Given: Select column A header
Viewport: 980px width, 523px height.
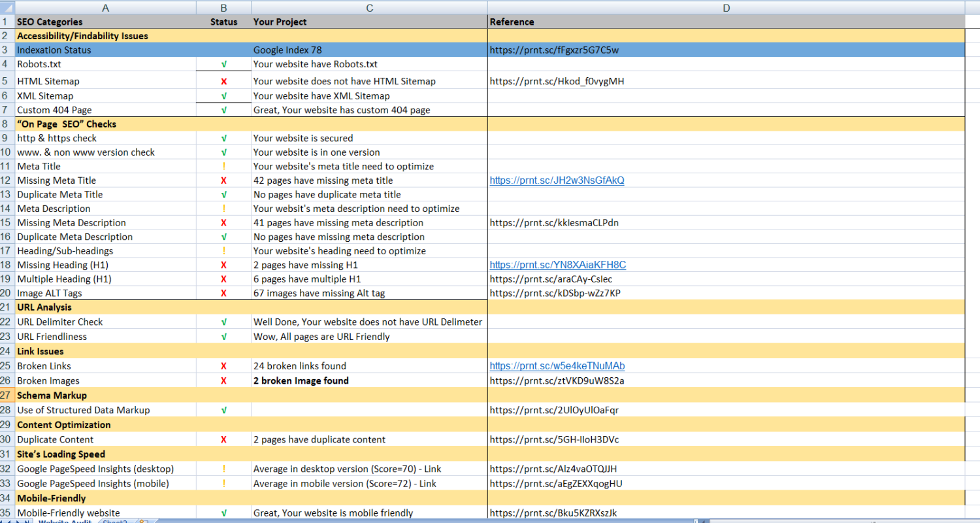Looking at the screenshot, I should (106, 7).
